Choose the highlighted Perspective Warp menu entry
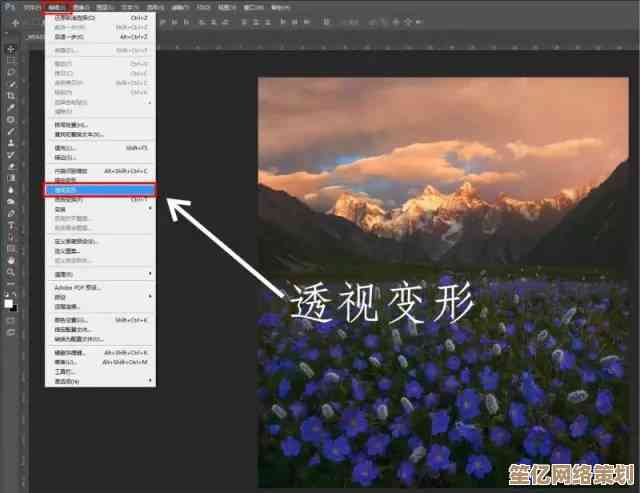This screenshot has height=493, width=640. [x=100, y=189]
